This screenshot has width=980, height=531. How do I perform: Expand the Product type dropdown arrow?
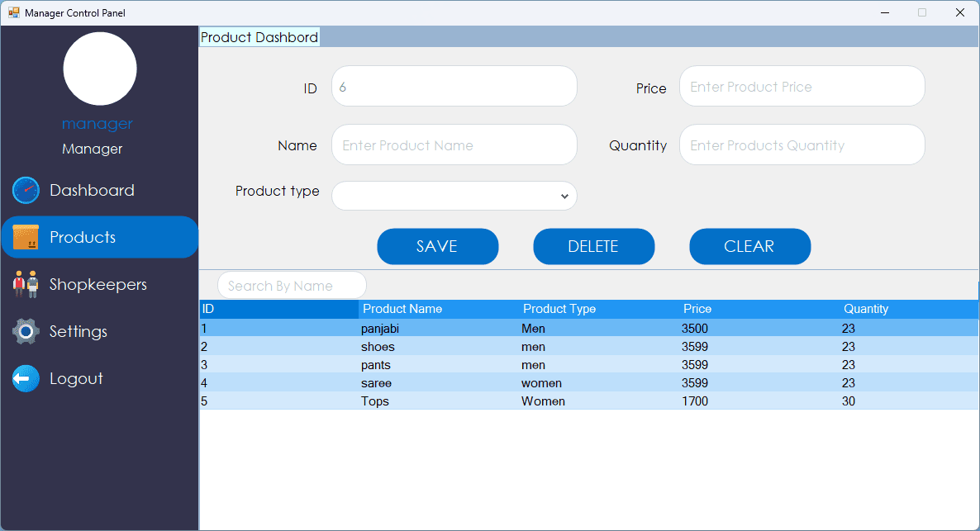click(x=564, y=197)
